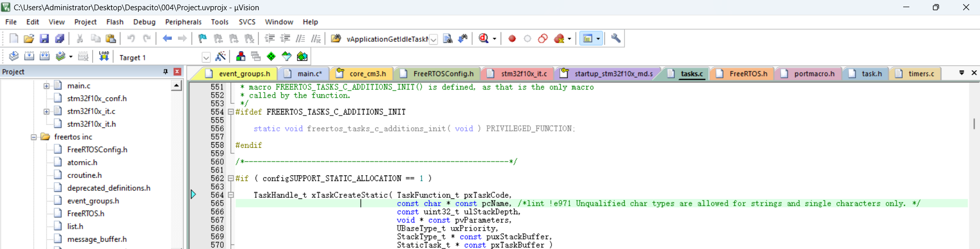Open the Target 1 selection dropdown
980x249 pixels.
206,57
